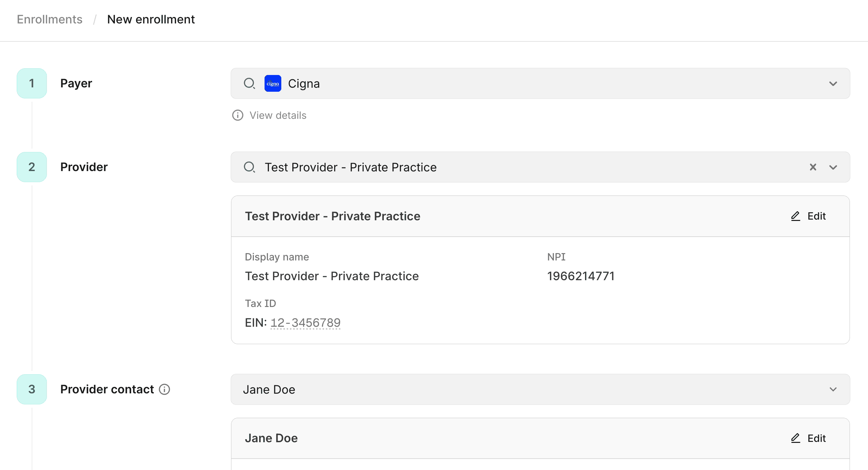Open the Jane Doe provider contact dropdown
The height and width of the screenshot is (470, 868).
(x=833, y=389)
